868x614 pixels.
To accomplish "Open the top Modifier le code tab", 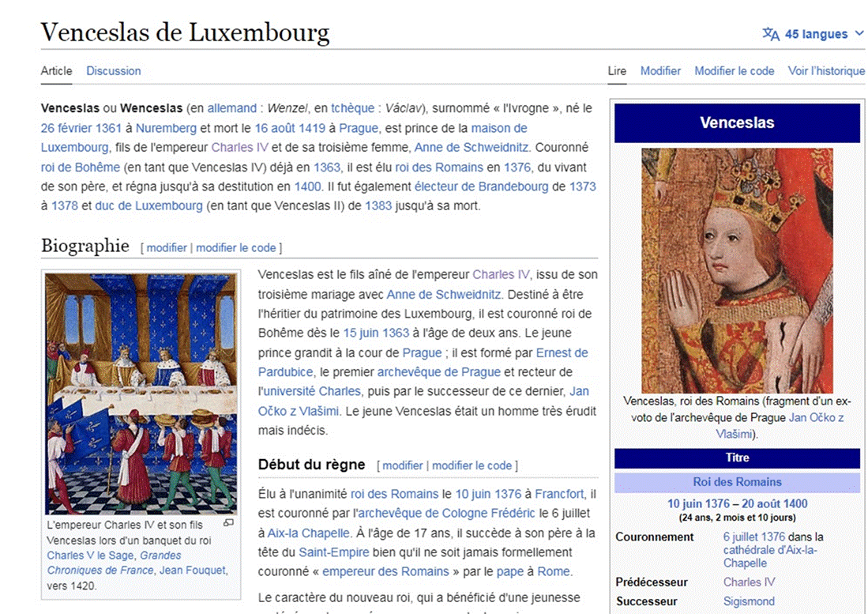I will [x=734, y=71].
